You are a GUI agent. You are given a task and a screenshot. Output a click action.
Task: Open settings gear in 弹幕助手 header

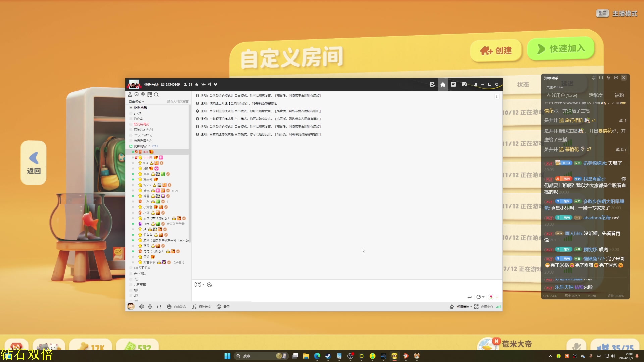pyautogui.click(x=616, y=78)
